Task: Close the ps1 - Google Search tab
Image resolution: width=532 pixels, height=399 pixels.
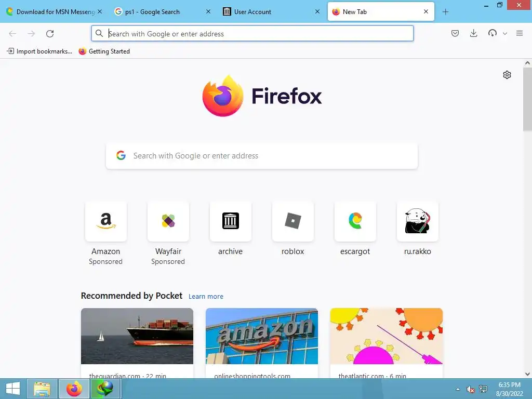Action: 208,11
